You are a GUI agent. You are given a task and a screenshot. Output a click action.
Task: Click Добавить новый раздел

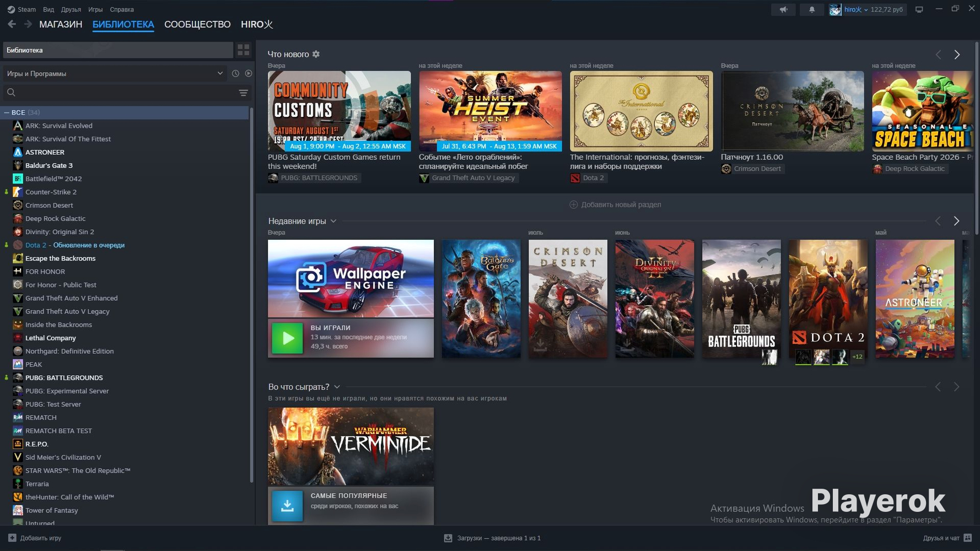coord(615,204)
